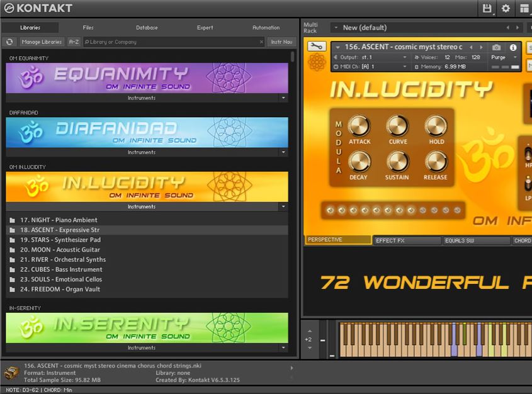Click the HOLD knob
Screen dimensions: 532x394
436,126
